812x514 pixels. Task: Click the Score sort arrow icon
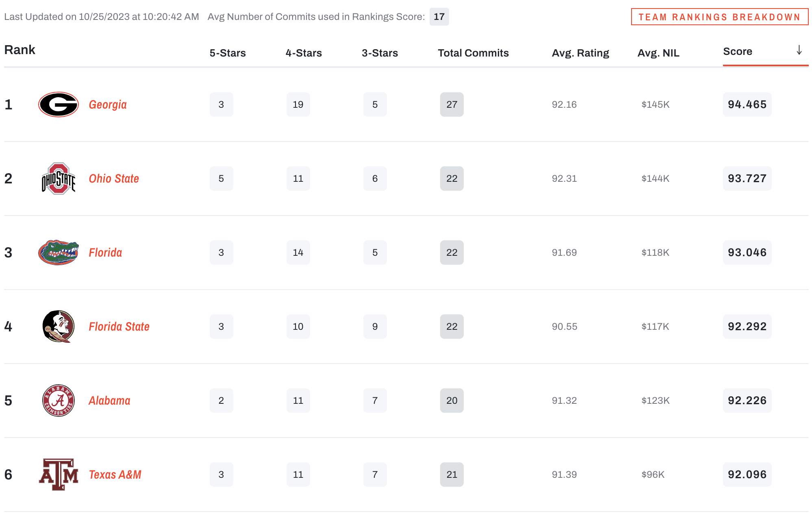pyautogui.click(x=799, y=50)
